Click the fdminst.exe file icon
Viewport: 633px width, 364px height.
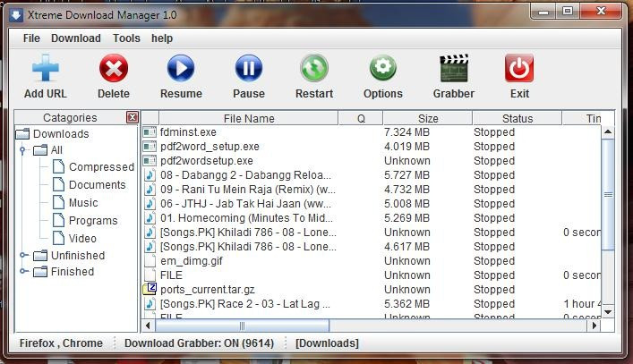point(150,131)
